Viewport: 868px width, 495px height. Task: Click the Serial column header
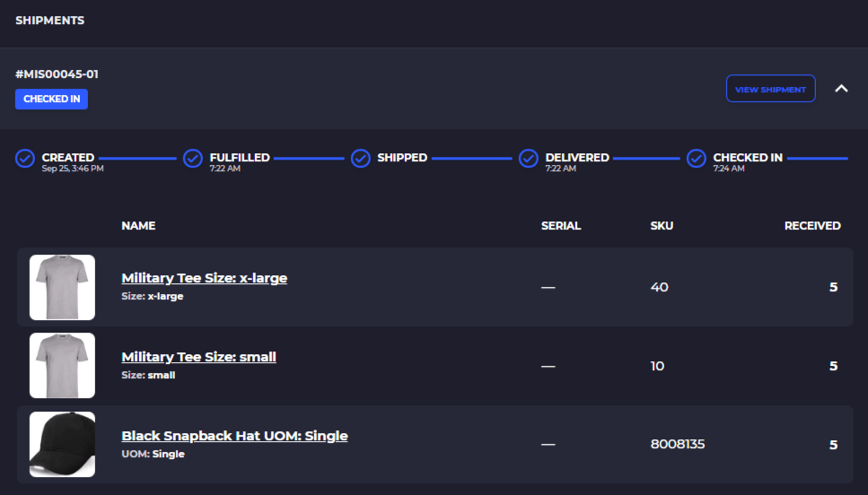point(561,226)
